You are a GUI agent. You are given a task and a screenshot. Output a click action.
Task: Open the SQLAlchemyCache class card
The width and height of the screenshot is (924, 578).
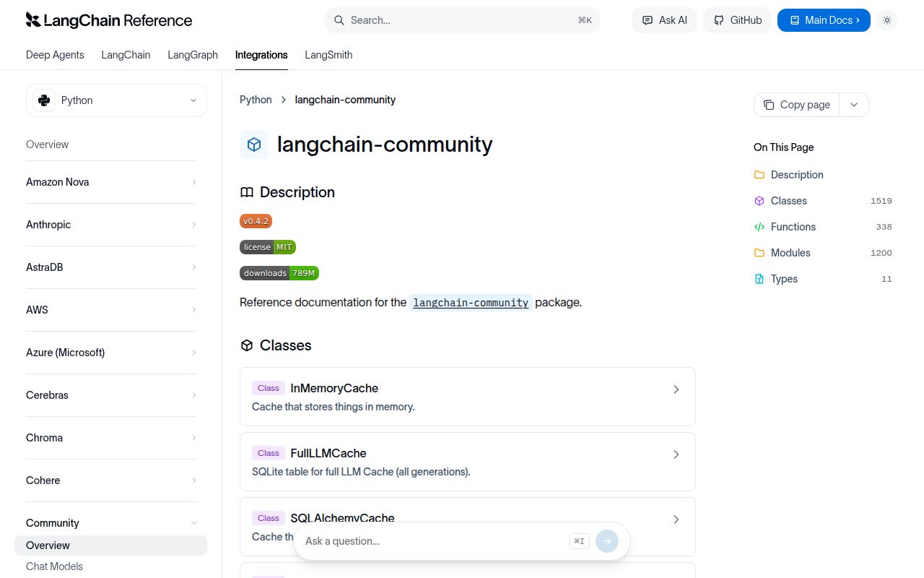pyautogui.click(x=468, y=527)
